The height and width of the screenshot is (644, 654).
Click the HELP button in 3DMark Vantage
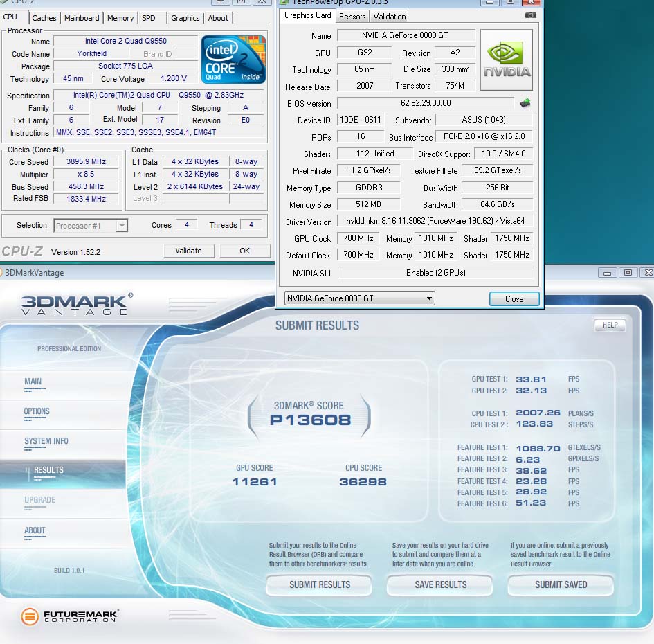pos(610,325)
